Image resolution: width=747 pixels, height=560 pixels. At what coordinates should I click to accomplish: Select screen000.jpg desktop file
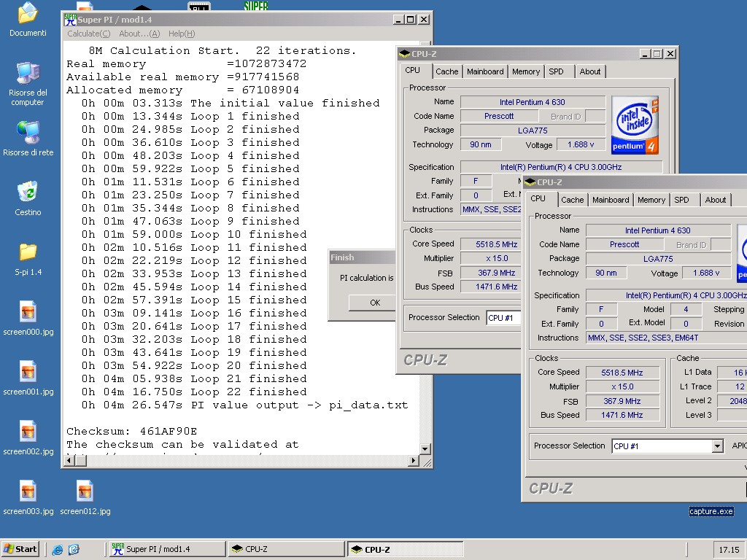click(28, 318)
